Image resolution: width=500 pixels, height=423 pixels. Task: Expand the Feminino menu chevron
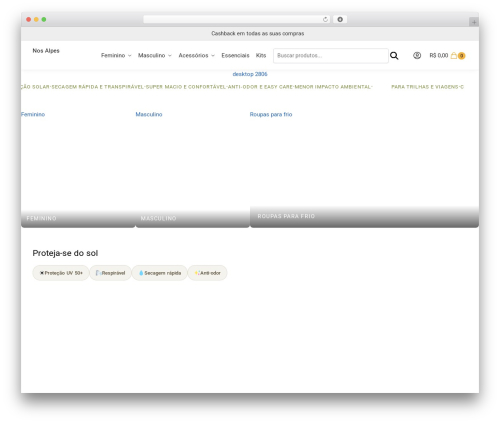click(130, 56)
